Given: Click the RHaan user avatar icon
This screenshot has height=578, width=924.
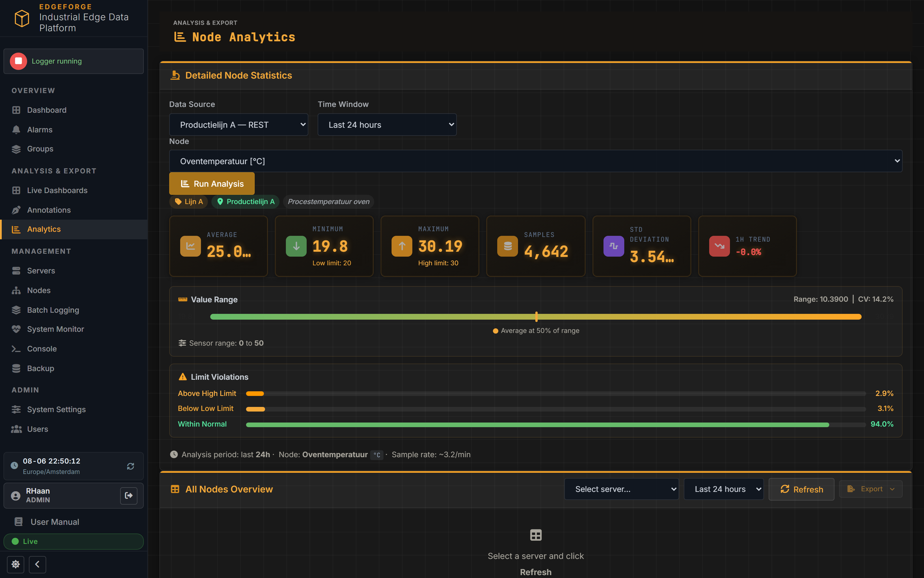Looking at the screenshot, I should coord(16,496).
